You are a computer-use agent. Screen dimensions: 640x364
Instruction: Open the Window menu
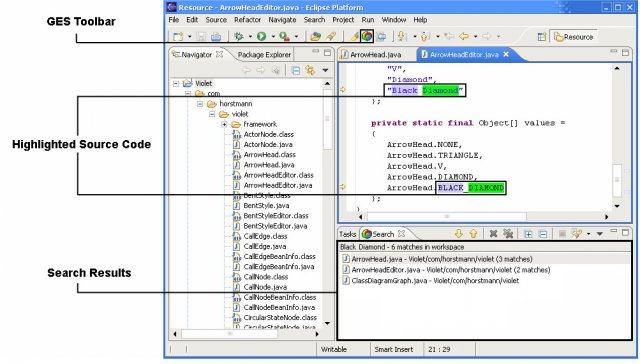tap(393, 20)
